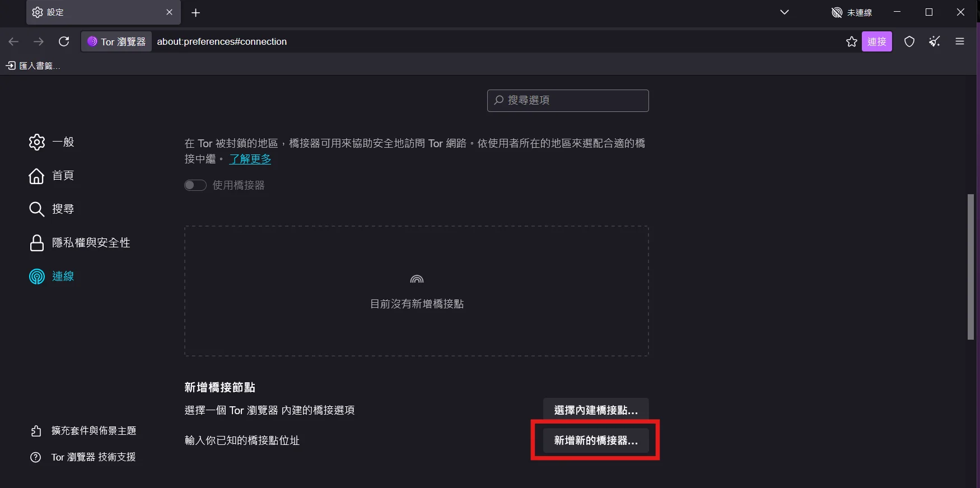Toggle the 使用橋接器 switch
This screenshot has height=488, width=980.
(195, 185)
